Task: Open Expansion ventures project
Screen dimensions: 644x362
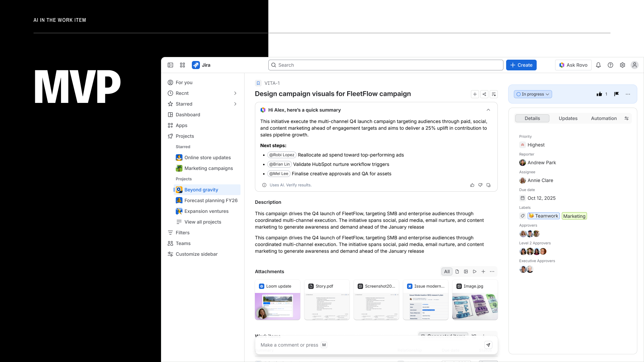Action: pos(207,211)
